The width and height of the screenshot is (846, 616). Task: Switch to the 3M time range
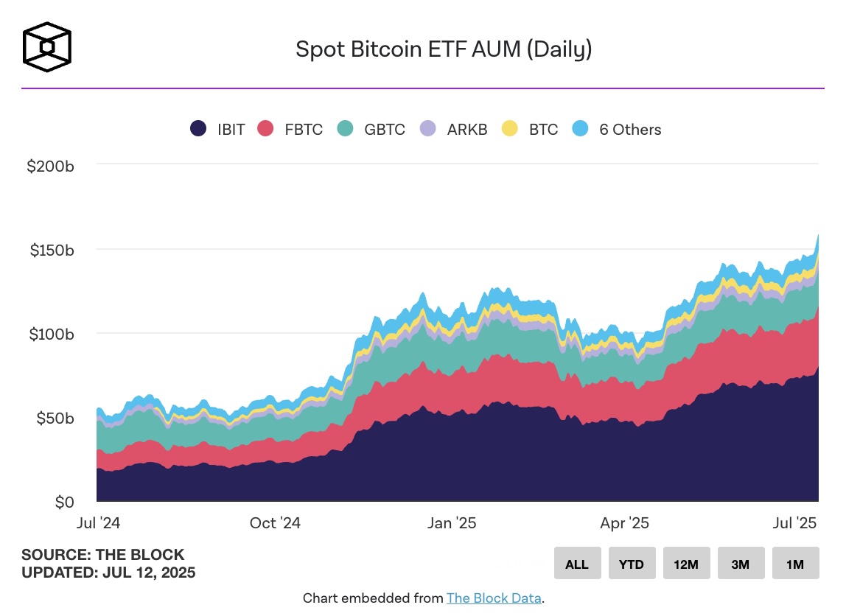741,563
